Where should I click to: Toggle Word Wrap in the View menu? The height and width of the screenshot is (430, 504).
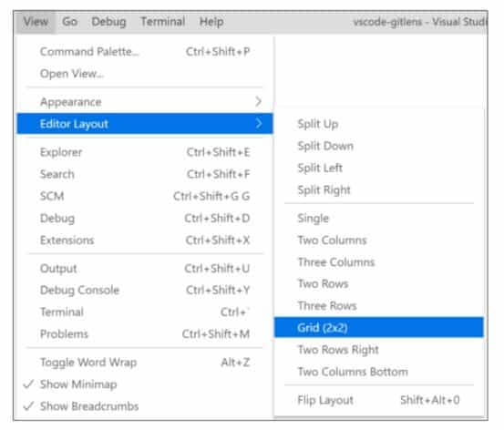click(x=145, y=363)
